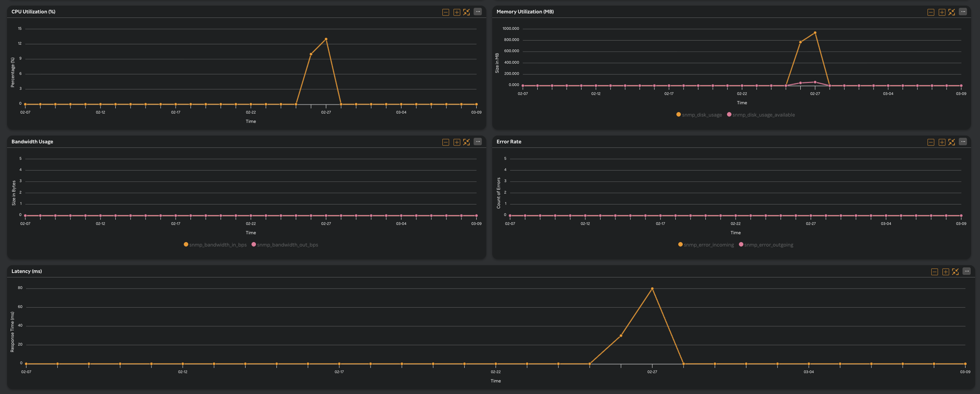Zoom in on the Memory Utilization panel
980x394 pixels.
pos(942,12)
